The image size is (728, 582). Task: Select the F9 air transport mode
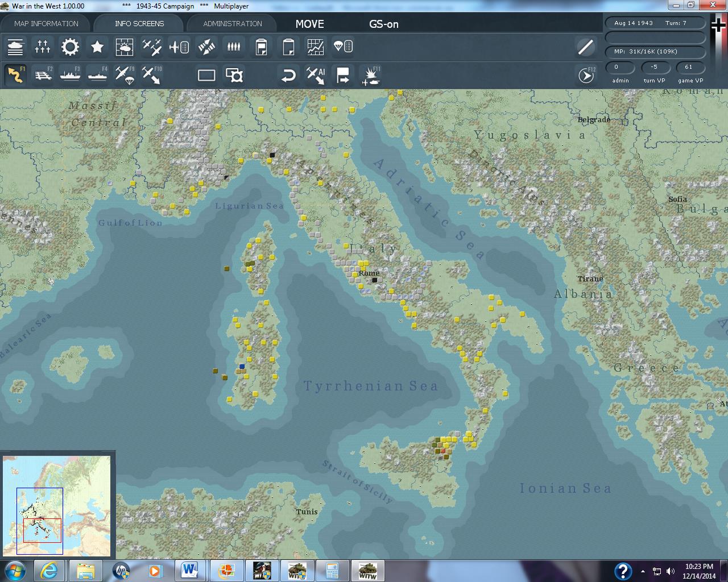tap(125, 75)
